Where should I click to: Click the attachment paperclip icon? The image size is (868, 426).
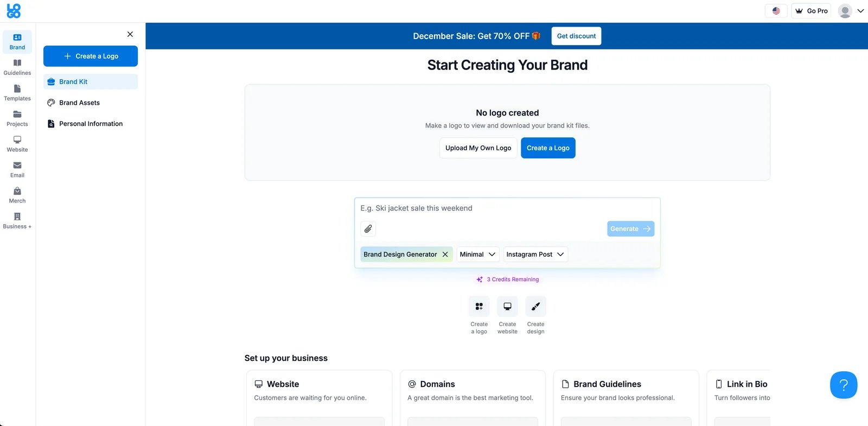368,228
